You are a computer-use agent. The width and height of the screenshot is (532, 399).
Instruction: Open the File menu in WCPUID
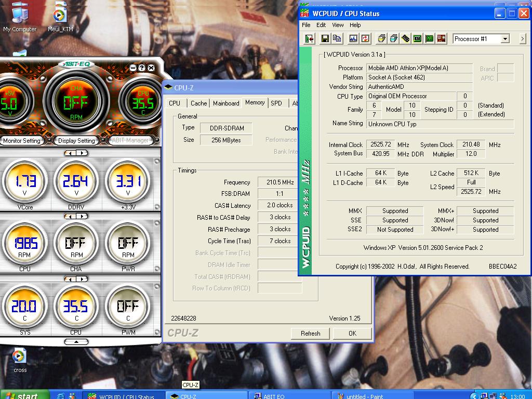[306, 25]
